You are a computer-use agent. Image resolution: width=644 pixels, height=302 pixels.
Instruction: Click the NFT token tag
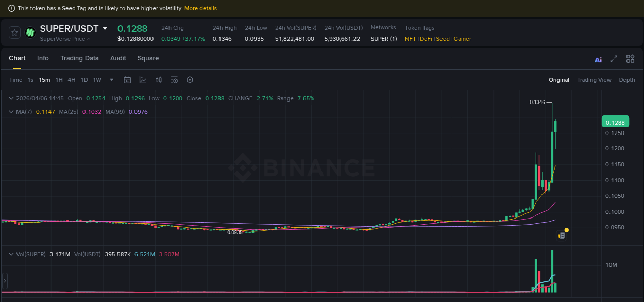click(x=411, y=39)
